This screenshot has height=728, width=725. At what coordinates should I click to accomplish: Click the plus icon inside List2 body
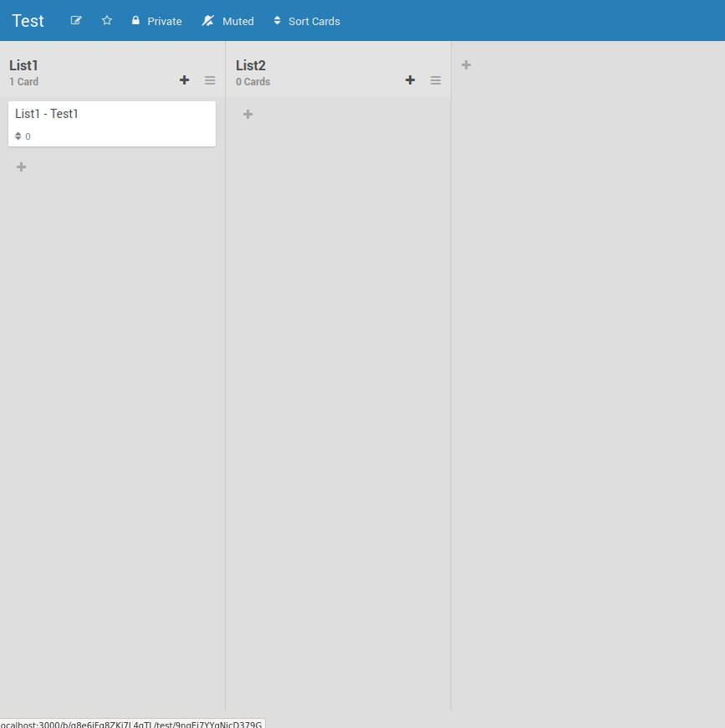click(248, 114)
